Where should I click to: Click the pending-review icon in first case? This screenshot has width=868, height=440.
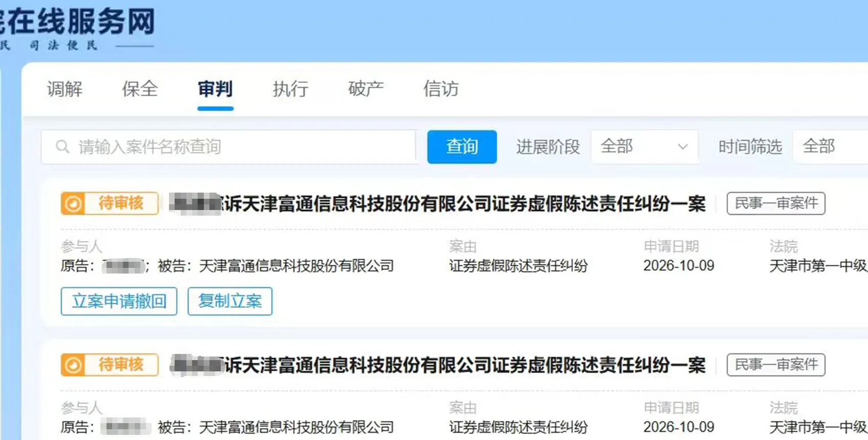73,203
